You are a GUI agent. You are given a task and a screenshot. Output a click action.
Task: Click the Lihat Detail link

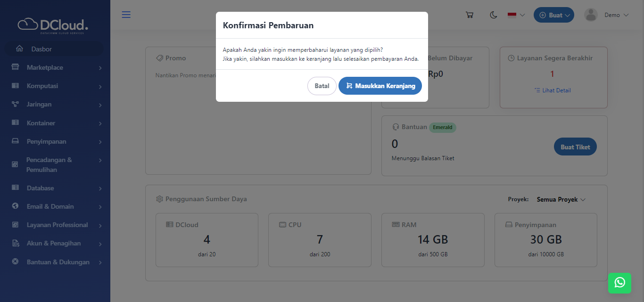(556, 90)
